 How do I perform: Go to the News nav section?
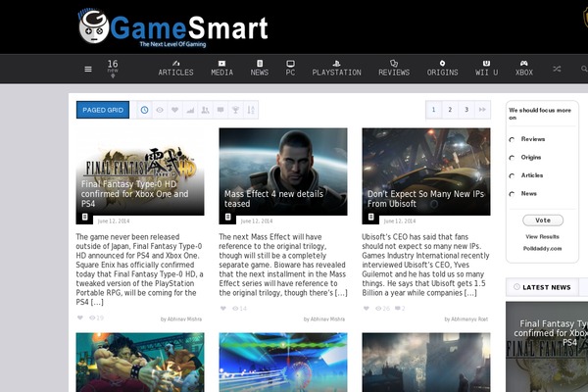point(259,69)
